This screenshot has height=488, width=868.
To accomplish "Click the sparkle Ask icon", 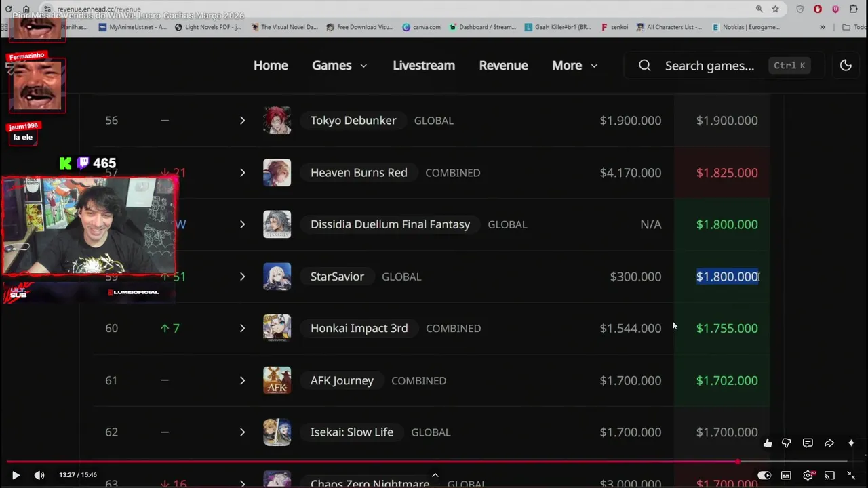I will point(851,443).
